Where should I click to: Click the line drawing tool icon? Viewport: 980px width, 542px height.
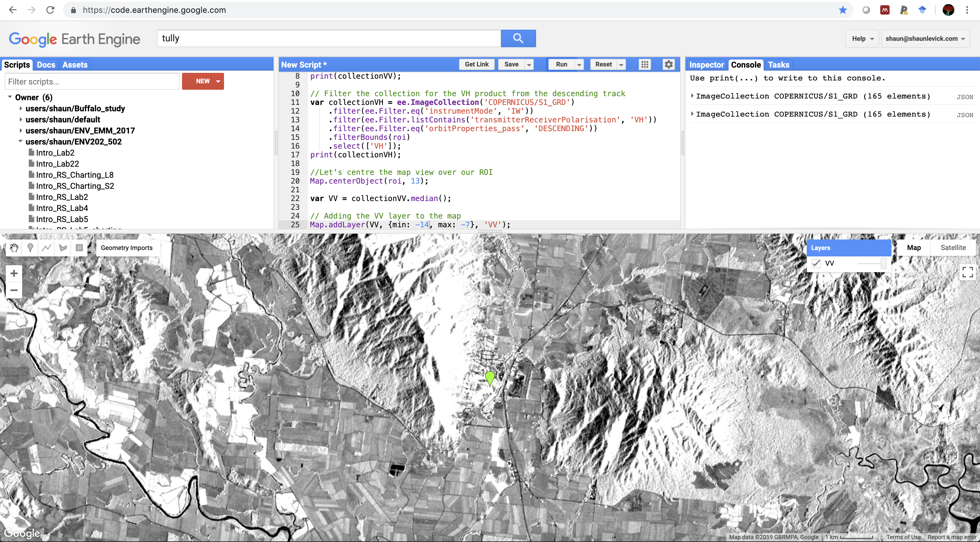pyautogui.click(x=46, y=248)
